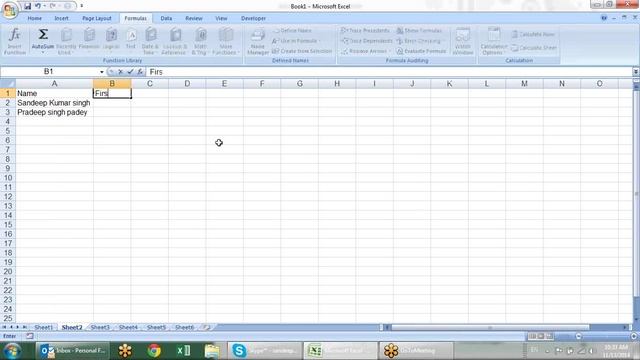
Task: Open Financial functions list
Action: [89, 41]
